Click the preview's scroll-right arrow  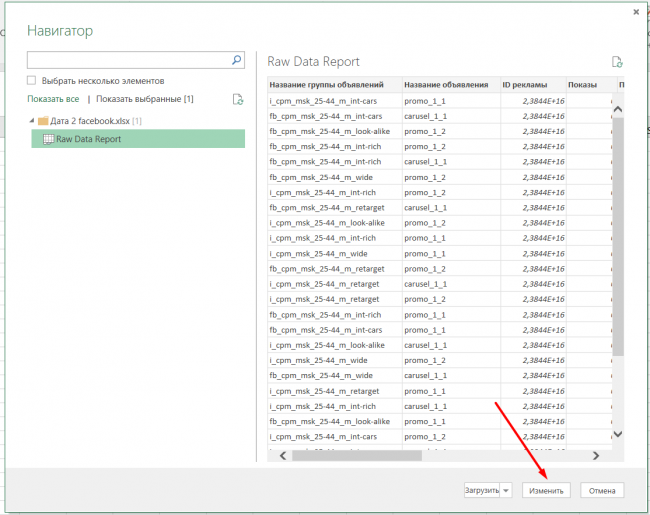(x=596, y=455)
